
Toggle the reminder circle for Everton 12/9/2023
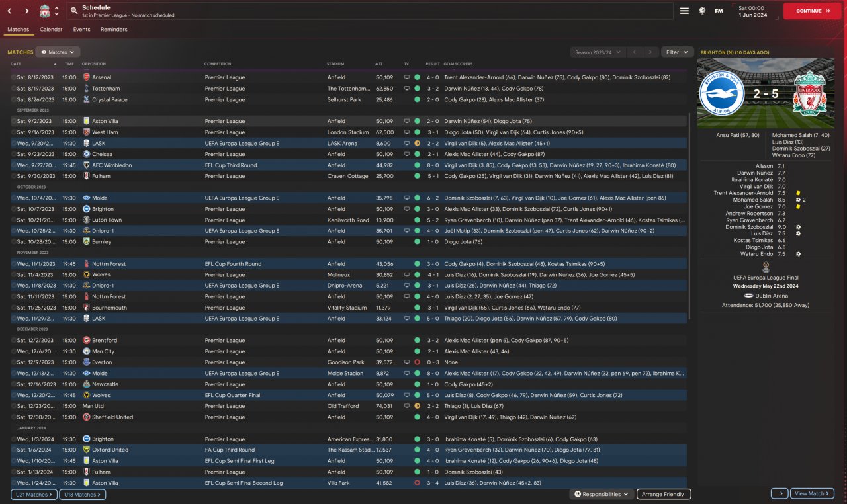13,362
